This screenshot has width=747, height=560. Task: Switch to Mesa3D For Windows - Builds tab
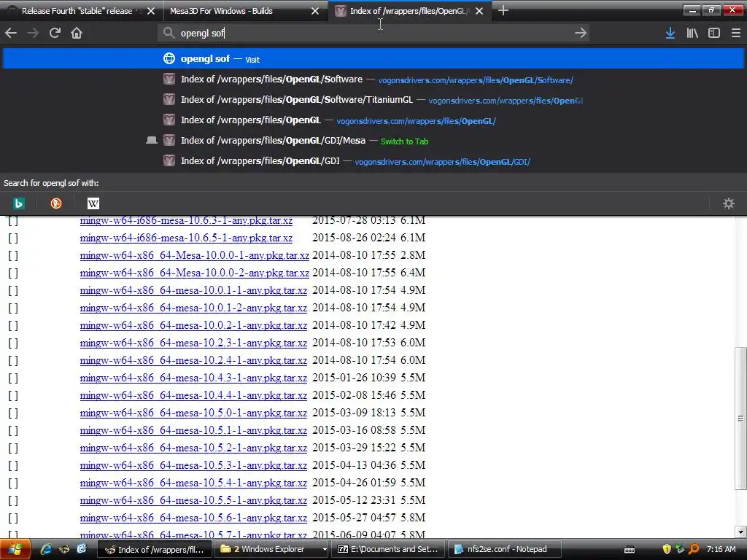point(245,11)
